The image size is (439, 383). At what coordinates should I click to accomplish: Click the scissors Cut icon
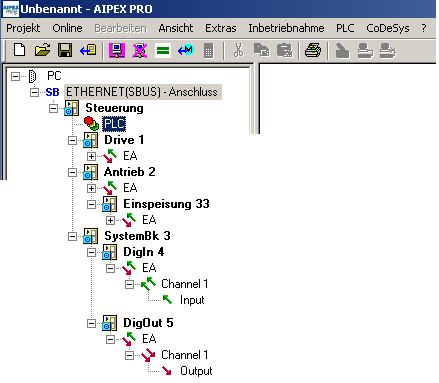point(238,51)
